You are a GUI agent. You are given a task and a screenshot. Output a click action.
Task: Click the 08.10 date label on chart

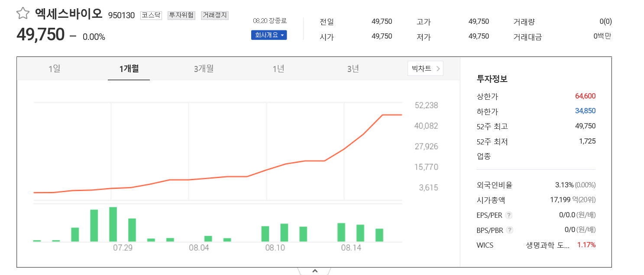275,248
